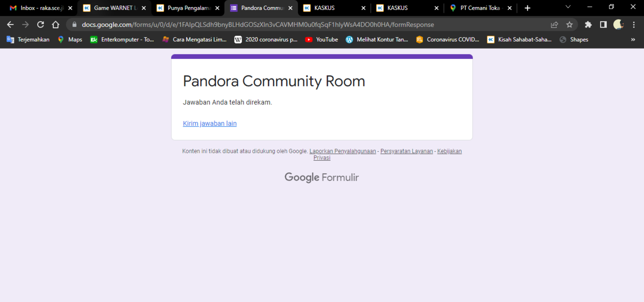
Task: Reload the current page
Action: pos(41,25)
